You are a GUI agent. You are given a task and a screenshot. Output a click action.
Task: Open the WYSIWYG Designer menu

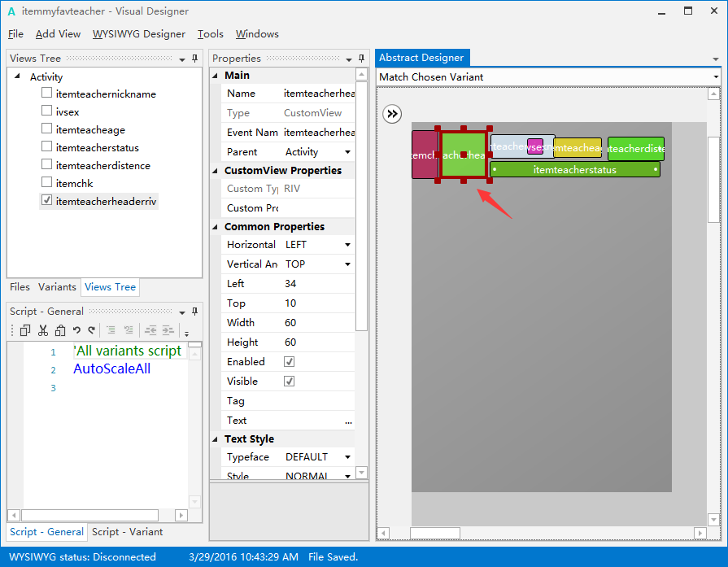click(x=138, y=34)
